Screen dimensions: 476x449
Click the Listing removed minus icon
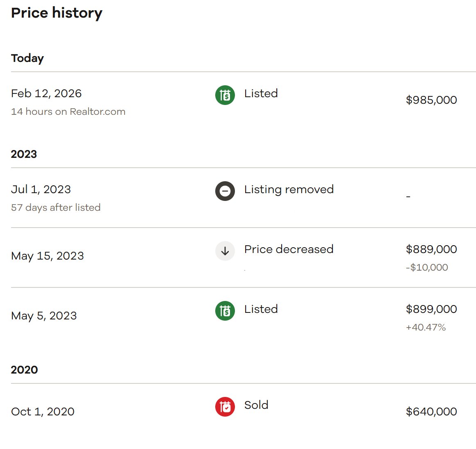[225, 191]
